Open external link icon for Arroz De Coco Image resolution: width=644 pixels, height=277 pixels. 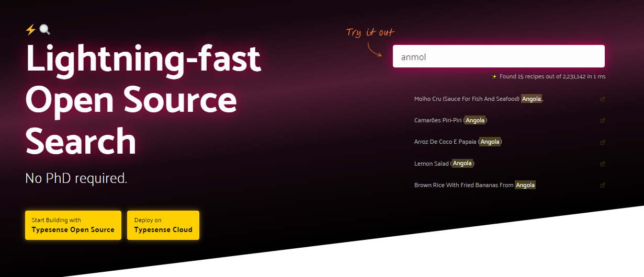click(x=603, y=142)
